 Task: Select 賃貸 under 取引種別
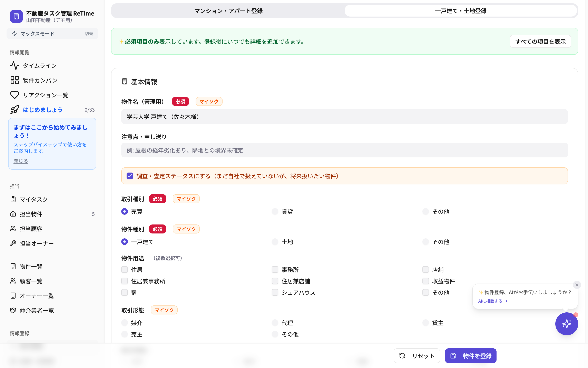pyautogui.click(x=275, y=212)
